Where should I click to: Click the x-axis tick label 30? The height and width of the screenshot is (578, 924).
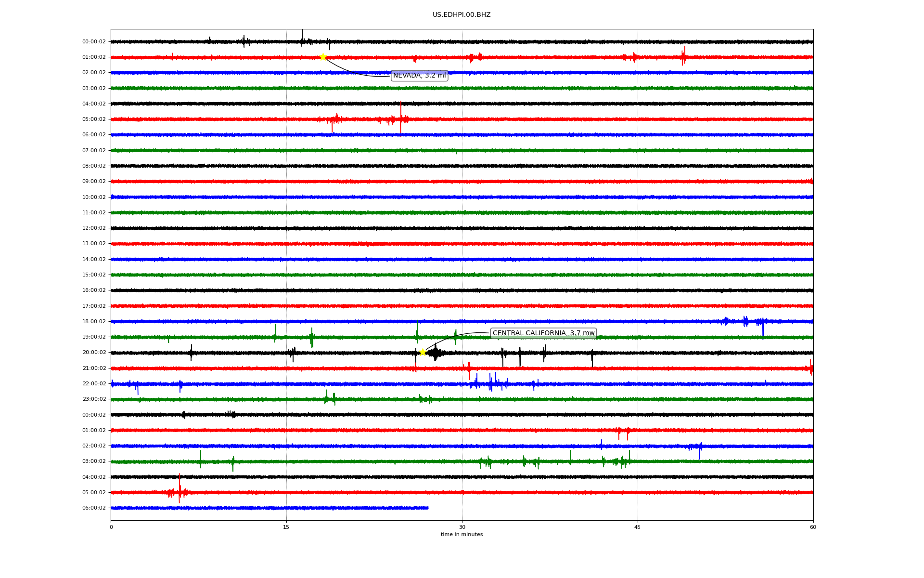462,527
